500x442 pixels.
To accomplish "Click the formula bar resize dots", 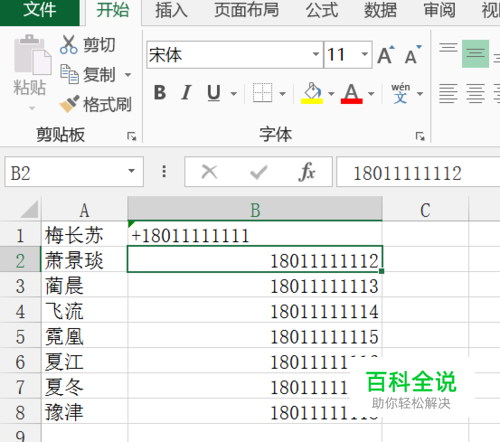I will click(x=164, y=172).
